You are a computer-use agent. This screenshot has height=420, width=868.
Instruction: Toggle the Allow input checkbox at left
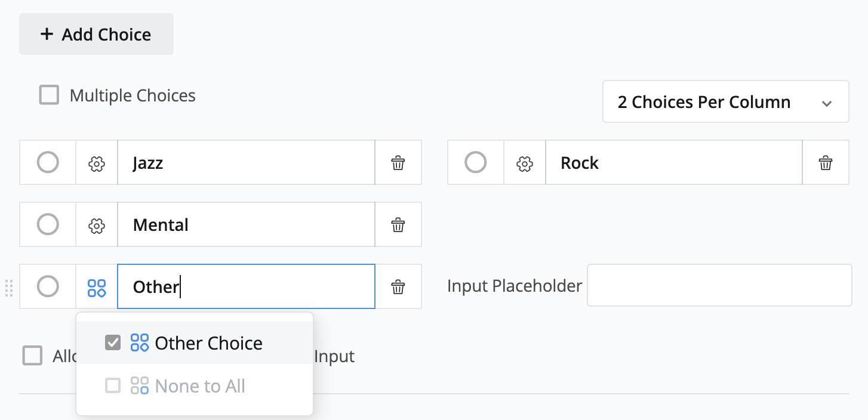click(x=33, y=356)
